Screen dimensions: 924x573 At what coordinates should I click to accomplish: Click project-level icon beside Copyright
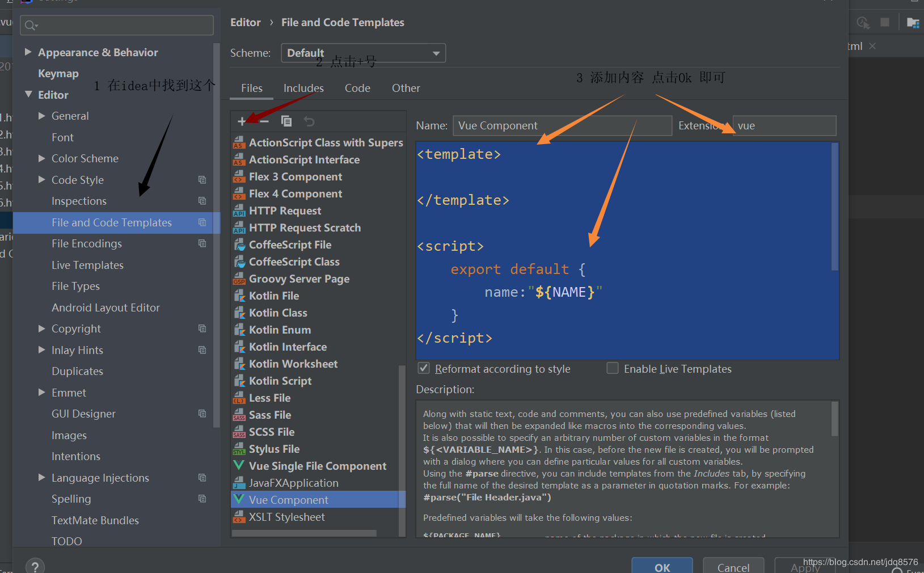coord(202,328)
